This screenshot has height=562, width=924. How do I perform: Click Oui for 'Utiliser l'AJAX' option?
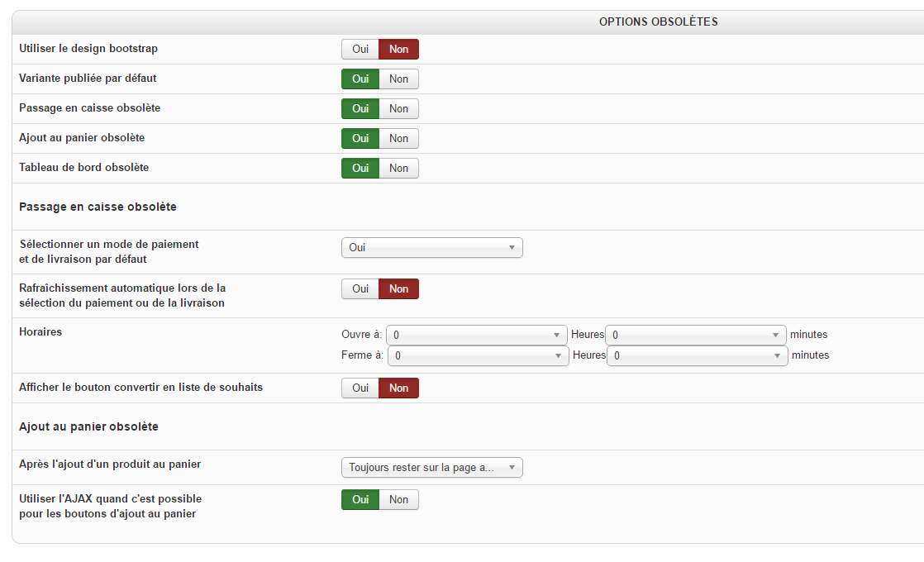tap(360, 500)
